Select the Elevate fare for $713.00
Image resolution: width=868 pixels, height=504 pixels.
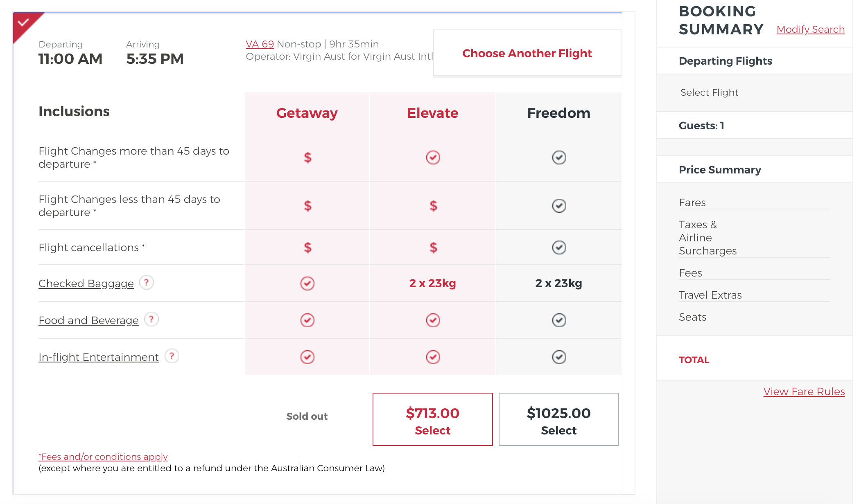[433, 419]
